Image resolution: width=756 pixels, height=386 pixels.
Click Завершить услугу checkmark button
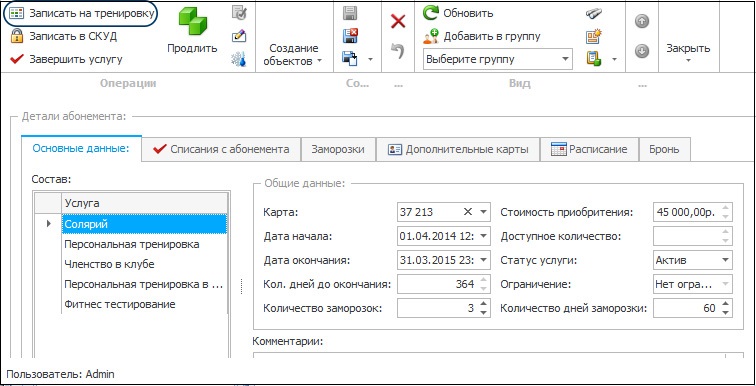coord(66,59)
